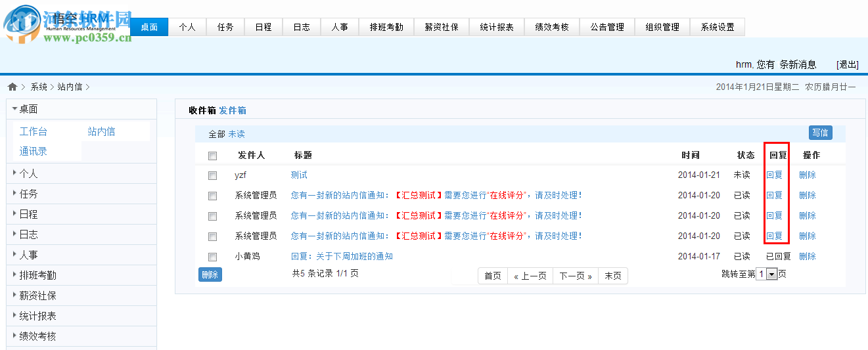Expand the 人事 sidebar section
The image size is (868, 350).
pyautogui.click(x=81, y=255)
